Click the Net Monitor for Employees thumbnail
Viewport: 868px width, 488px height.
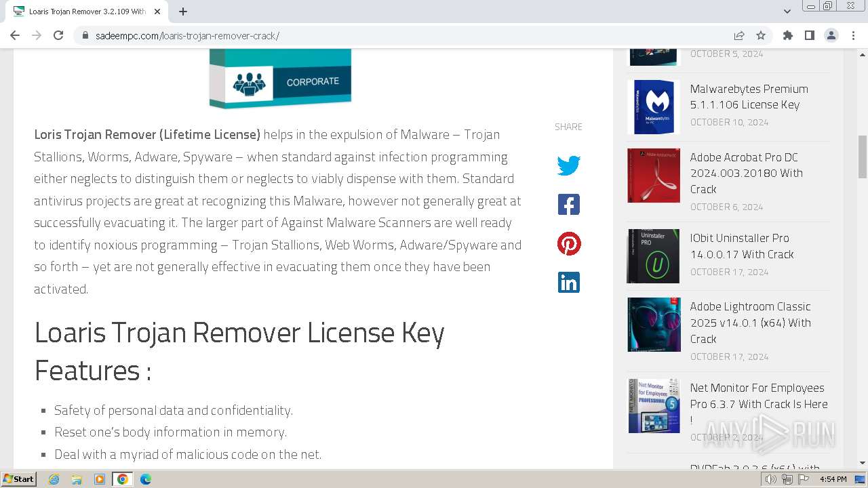pos(653,405)
